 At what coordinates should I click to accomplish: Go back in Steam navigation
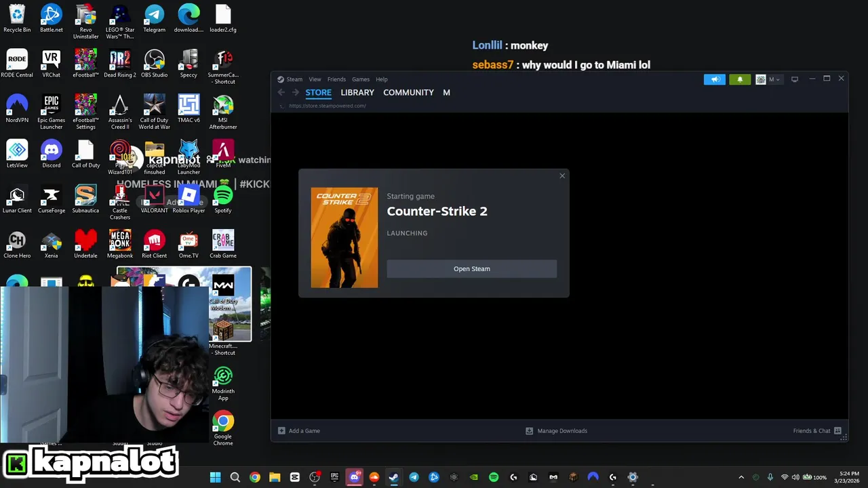click(281, 92)
